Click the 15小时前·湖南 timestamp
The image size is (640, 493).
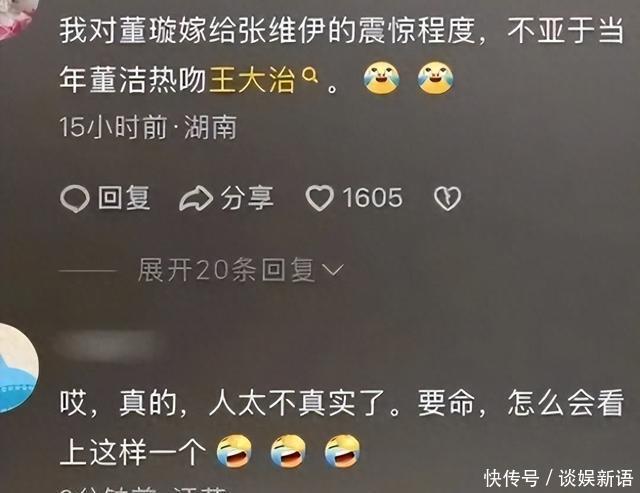(x=148, y=127)
